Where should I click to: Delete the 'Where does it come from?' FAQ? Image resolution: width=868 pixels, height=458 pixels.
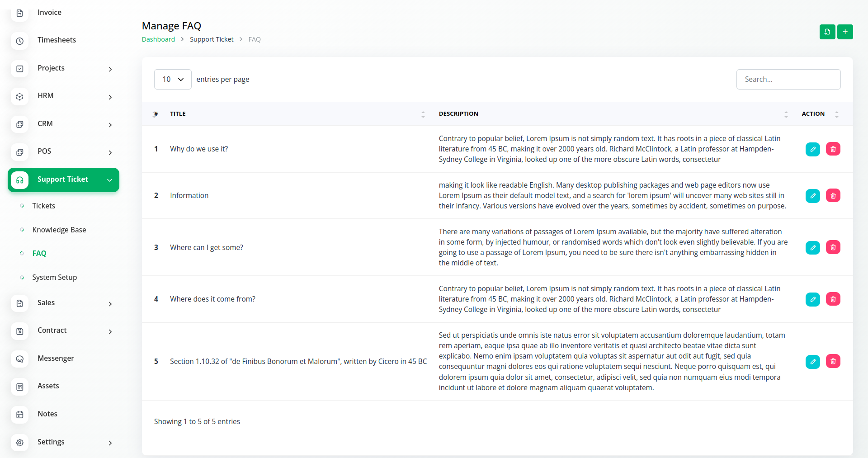(833, 299)
